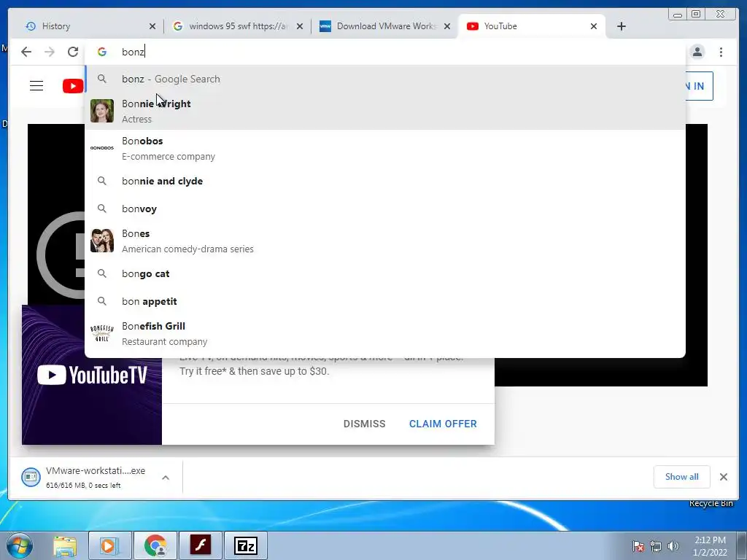The image size is (747, 560).
Task: Click the Bonefish Grill logo icon
Action: point(102,332)
